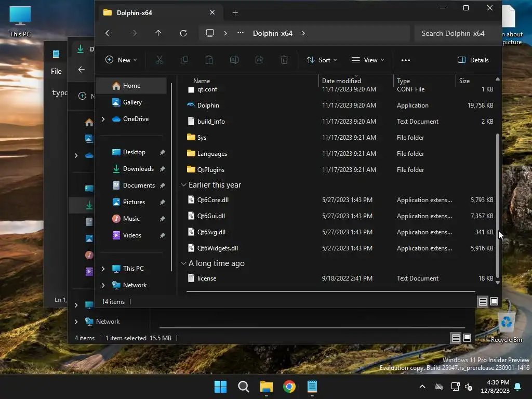
Task: Expand Network in the back Explorer window
Action: (76, 322)
